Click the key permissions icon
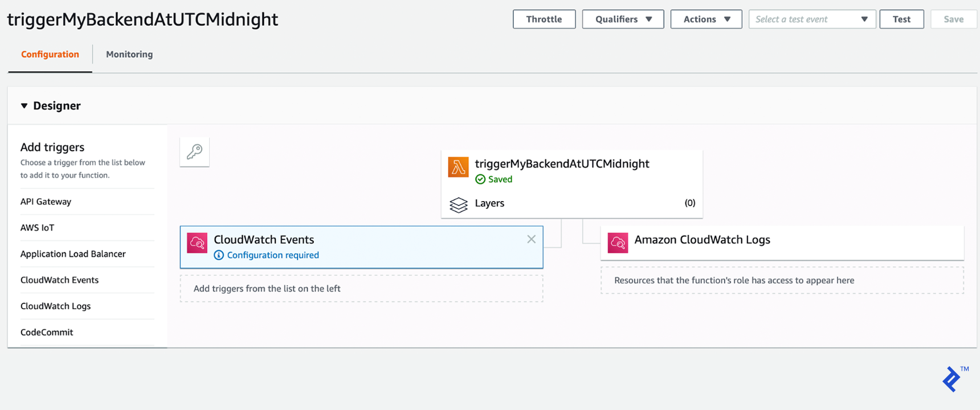The width and height of the screenshot is (980, 410). tap(194, 151)
